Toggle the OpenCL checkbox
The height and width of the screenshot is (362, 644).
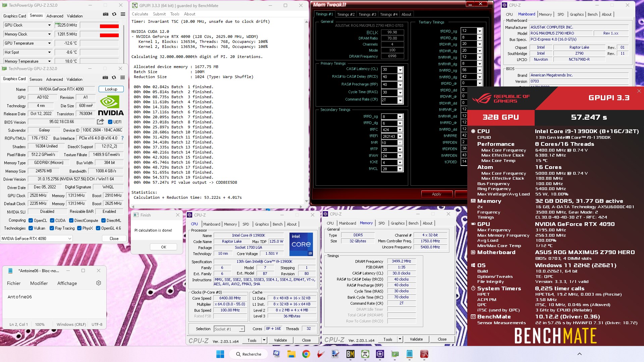31,221
